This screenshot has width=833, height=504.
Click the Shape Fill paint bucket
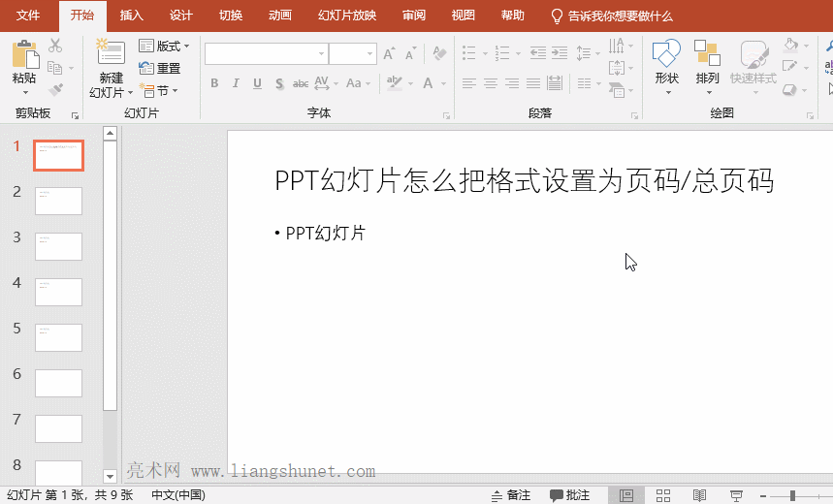791,46
